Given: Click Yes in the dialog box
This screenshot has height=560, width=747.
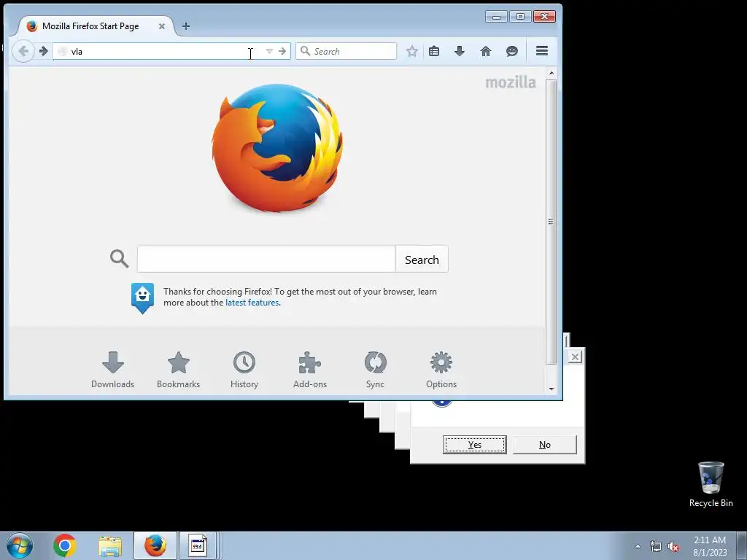Looking at the screenshot, I should coord(474,445).
